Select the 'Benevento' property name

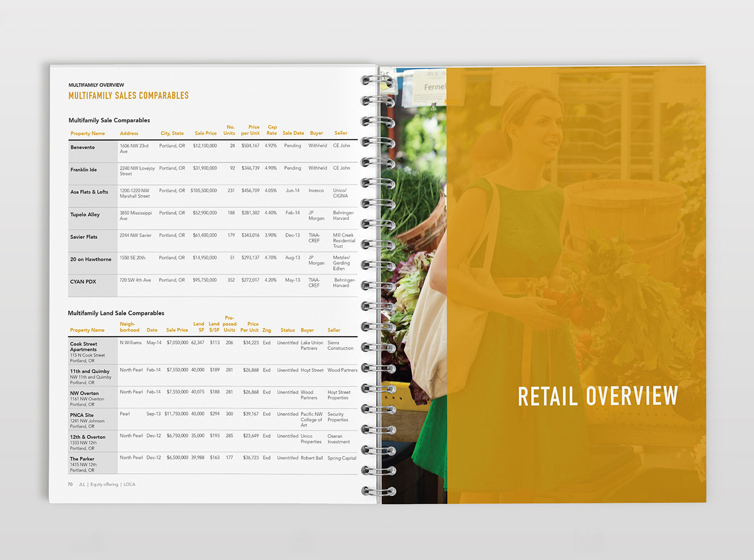coord(83,148)
